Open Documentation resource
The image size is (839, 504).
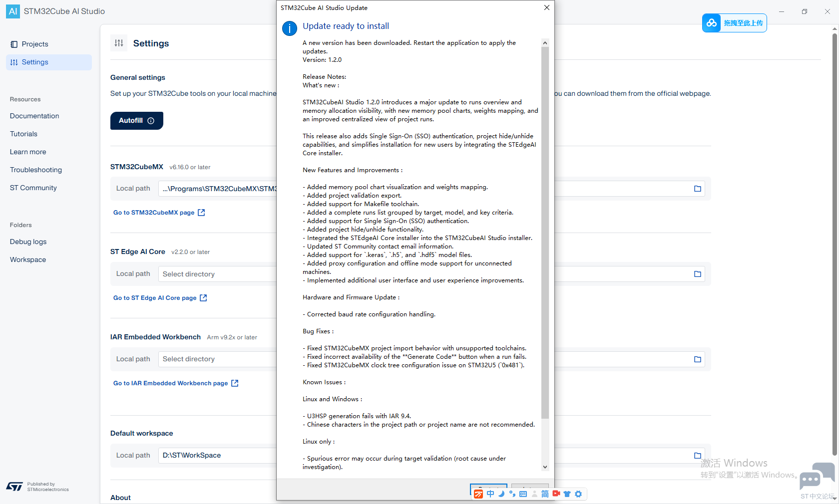pyautogui.click(x=34, y=116)
